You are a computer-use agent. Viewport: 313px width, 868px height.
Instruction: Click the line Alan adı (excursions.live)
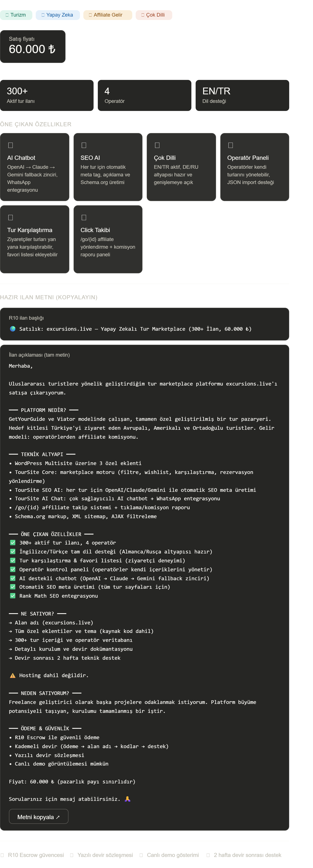pos(51,623)
